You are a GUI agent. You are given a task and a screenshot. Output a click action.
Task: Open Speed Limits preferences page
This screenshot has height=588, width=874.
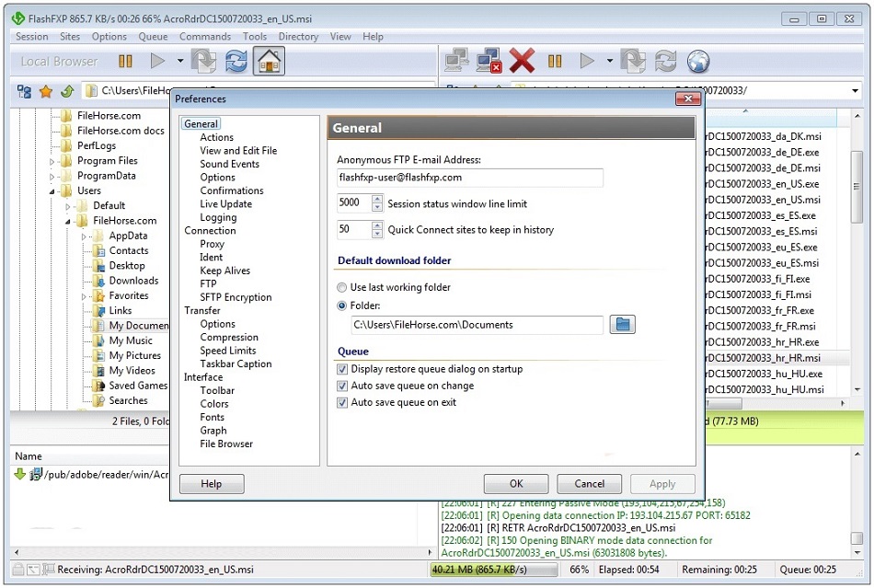coord(228,351)
